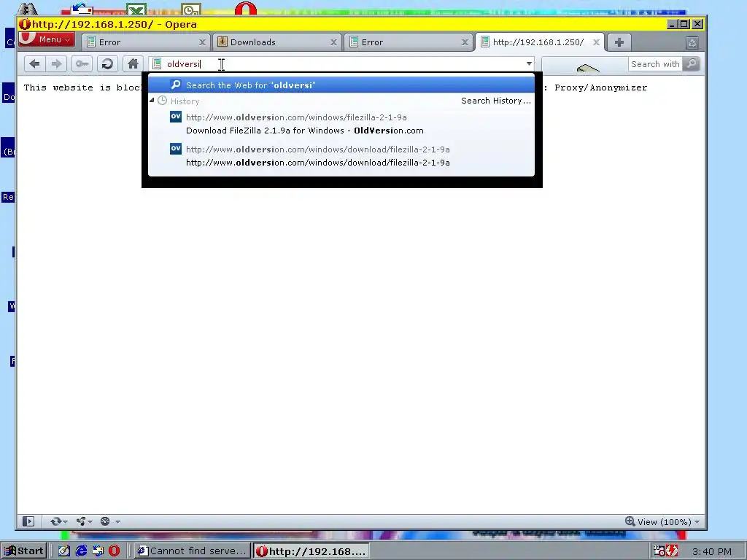747x560 pixels.
Task: Open the Windows Start menu
Action: click(24, 551)
